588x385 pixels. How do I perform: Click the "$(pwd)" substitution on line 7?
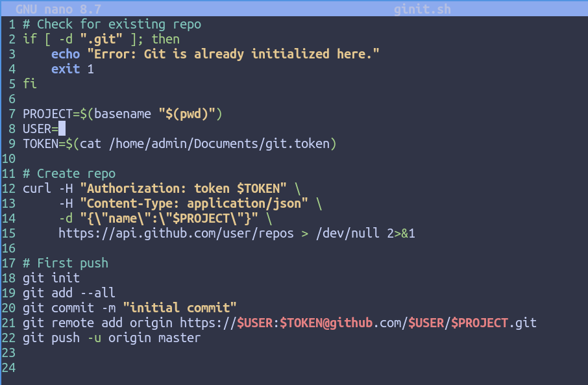[x=187, y=114]
